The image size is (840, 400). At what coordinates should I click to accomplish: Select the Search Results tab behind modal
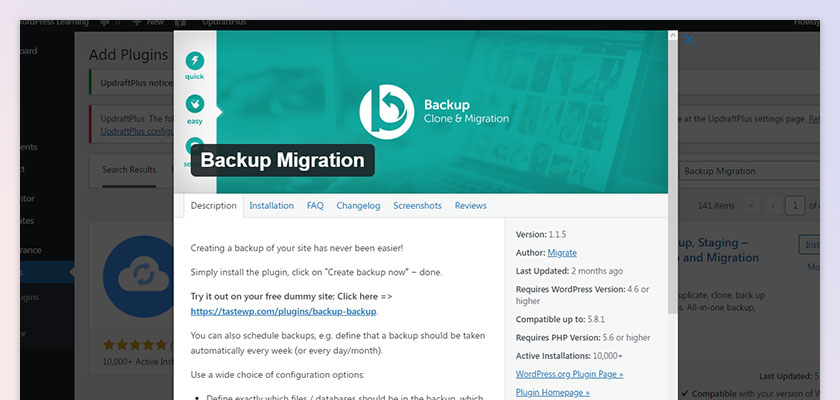tap(129, 170)
